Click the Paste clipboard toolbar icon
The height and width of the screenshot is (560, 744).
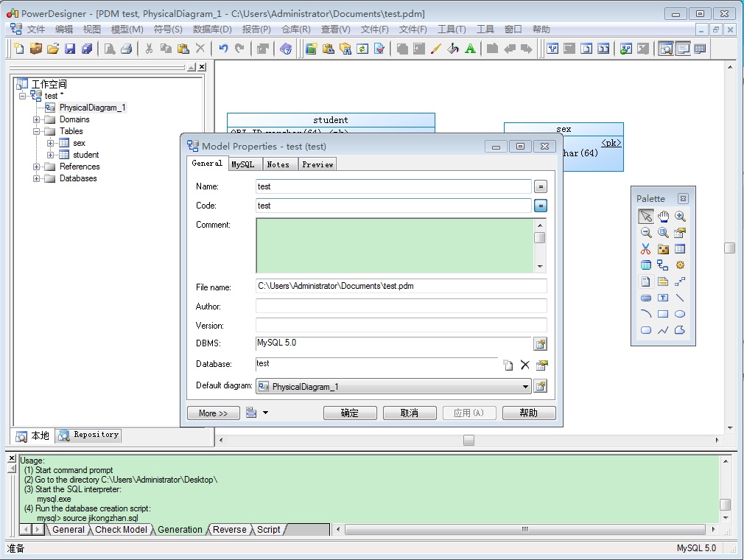[x=183, y=49]
